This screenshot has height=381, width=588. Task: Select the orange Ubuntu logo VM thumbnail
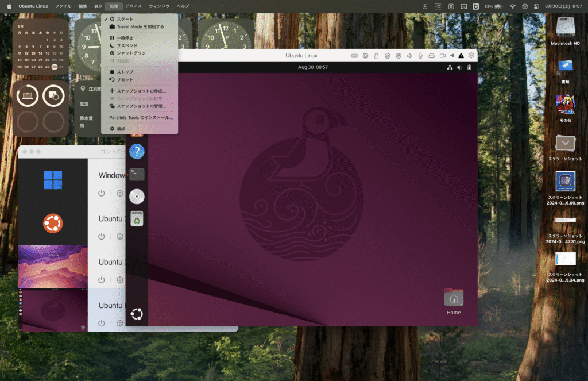click(53, 224)
